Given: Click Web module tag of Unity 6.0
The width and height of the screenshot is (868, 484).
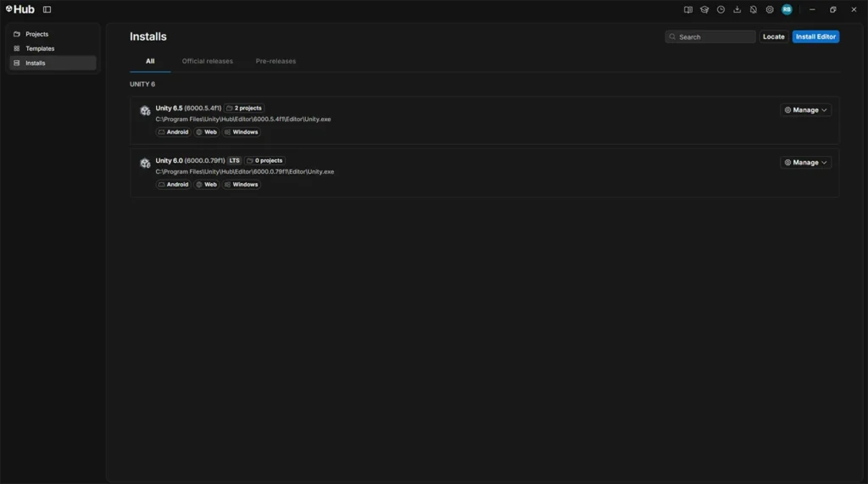Looking at the screenshot, I should [207, 185].
